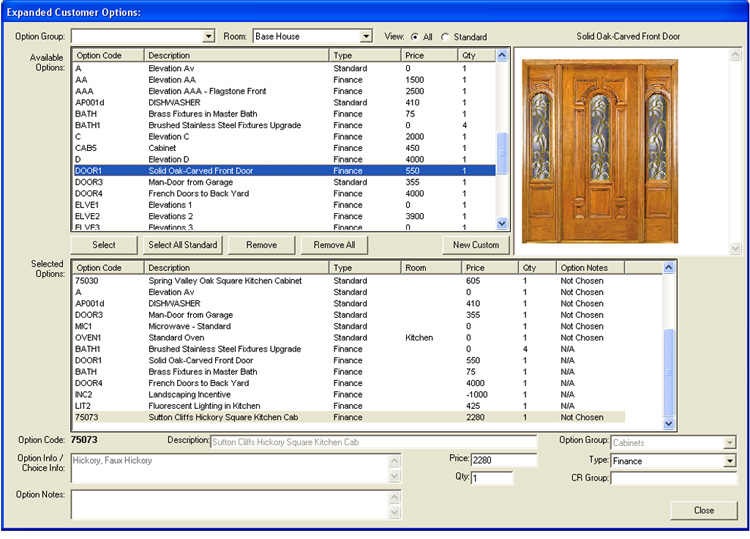Select MIC1 Microwave - Standard row
750x539 pixels.
click(x=349, y=326)
